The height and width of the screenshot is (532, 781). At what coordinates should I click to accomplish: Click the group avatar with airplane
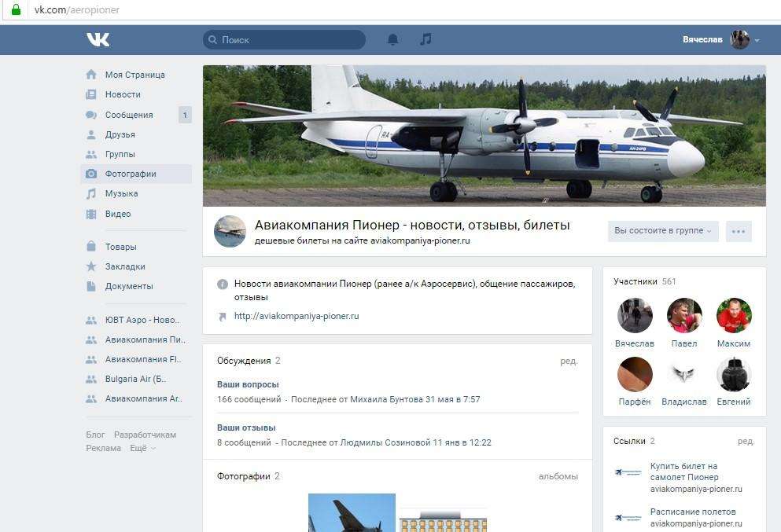click(230, 231)
